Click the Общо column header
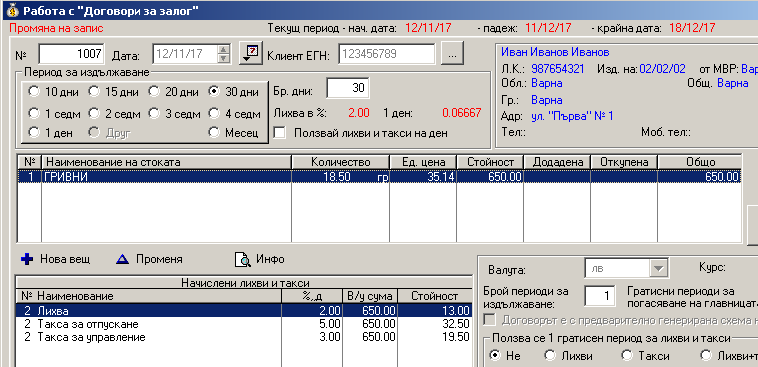This screenshot has height=367, width=758. pyautogui.click(x=700, y=162)
